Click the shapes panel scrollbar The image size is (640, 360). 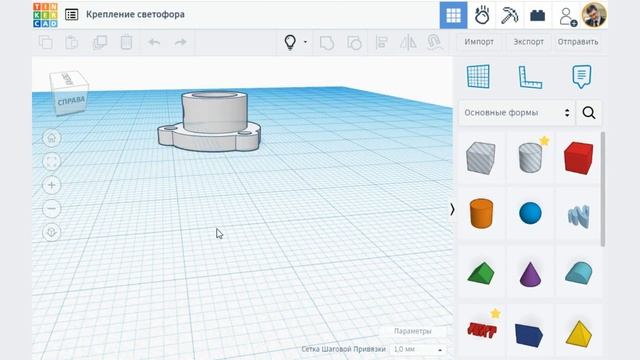click(603, 189)
